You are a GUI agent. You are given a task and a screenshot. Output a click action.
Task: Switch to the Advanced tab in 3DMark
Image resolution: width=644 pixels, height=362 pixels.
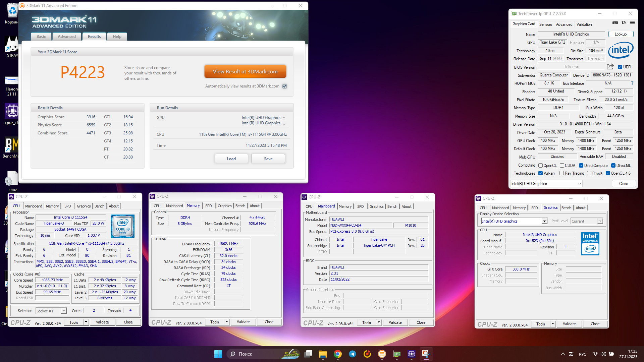click(67, 37)
